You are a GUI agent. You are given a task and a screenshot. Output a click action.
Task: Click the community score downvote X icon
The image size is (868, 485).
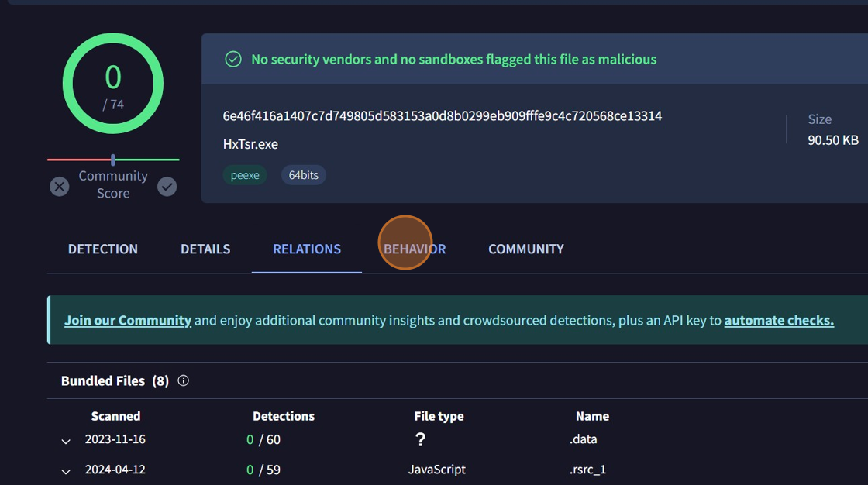point(60,187)
